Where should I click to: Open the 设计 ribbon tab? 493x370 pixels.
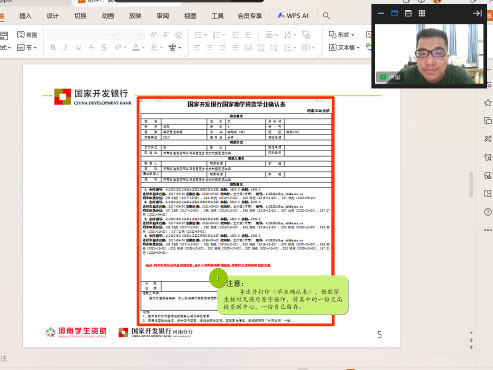click(52, 16)
